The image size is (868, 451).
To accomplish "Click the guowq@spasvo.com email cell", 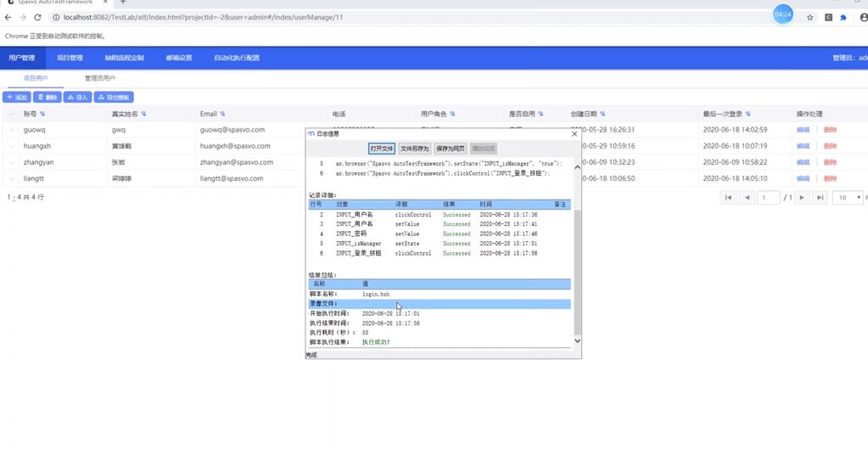I will (232, 130).
